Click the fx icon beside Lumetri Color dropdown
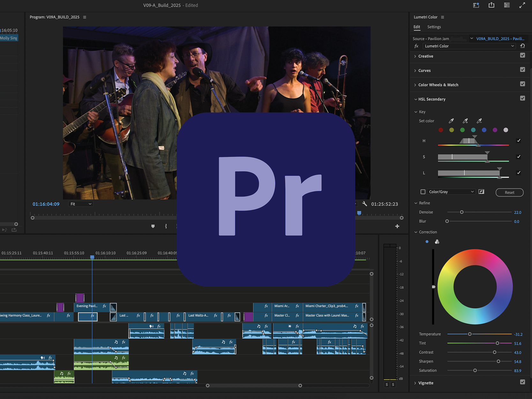 pyautogui.click(x=416, y=46)
